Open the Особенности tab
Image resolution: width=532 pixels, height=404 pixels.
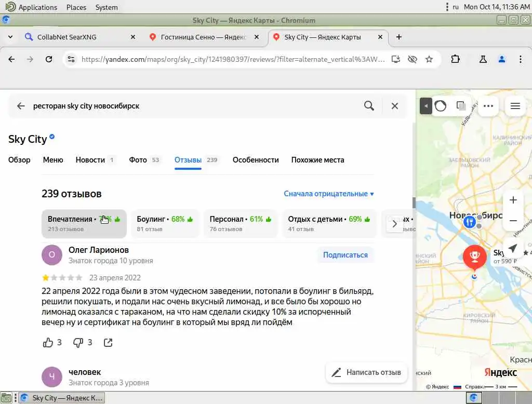[x=256, y=160]
